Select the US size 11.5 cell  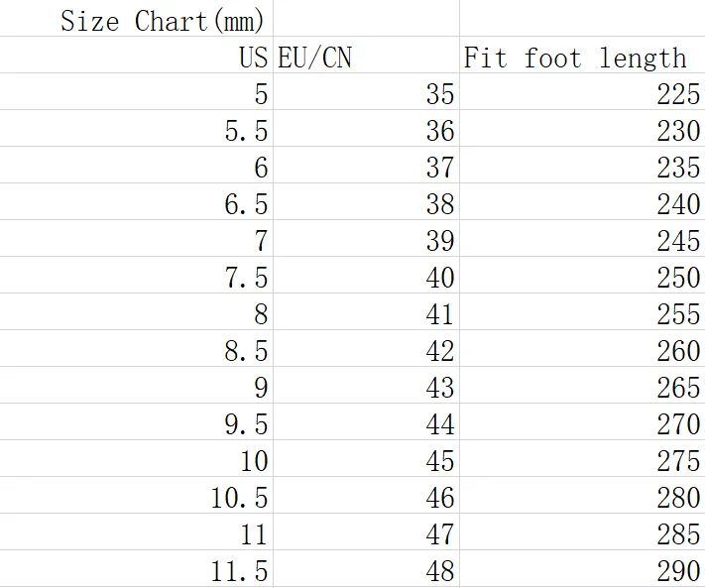pyautogui.click(x=239, y=571)
